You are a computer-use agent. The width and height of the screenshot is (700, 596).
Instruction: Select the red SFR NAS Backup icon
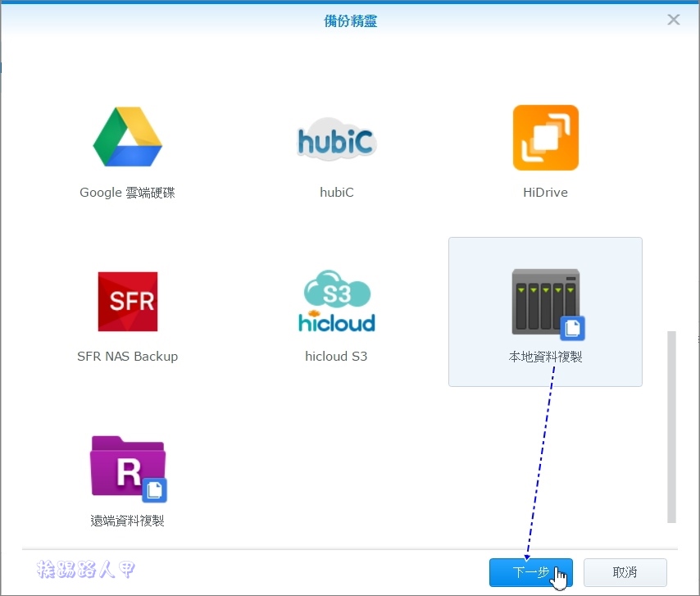point(128,302)
